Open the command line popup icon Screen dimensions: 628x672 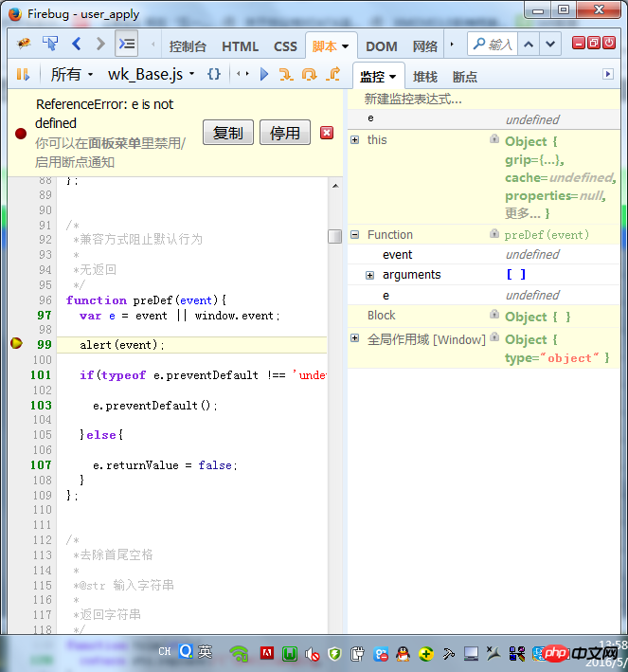point(126,45)
